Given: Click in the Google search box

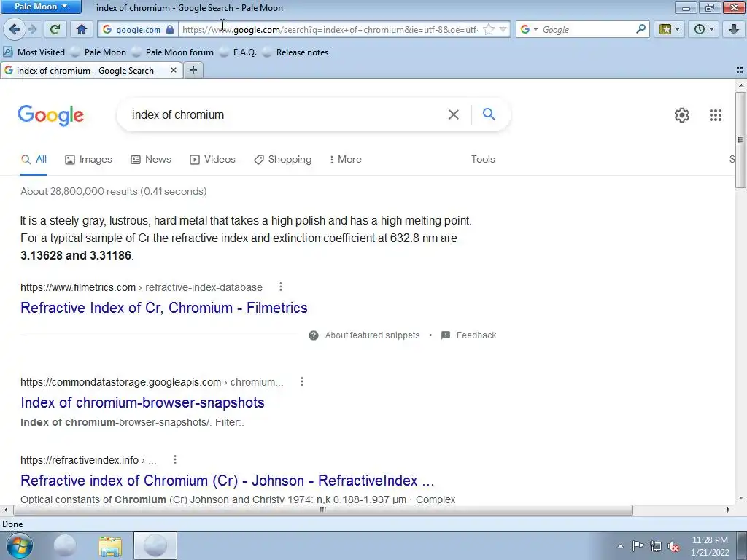Looking at the screenshot, I should coord(286,114).
